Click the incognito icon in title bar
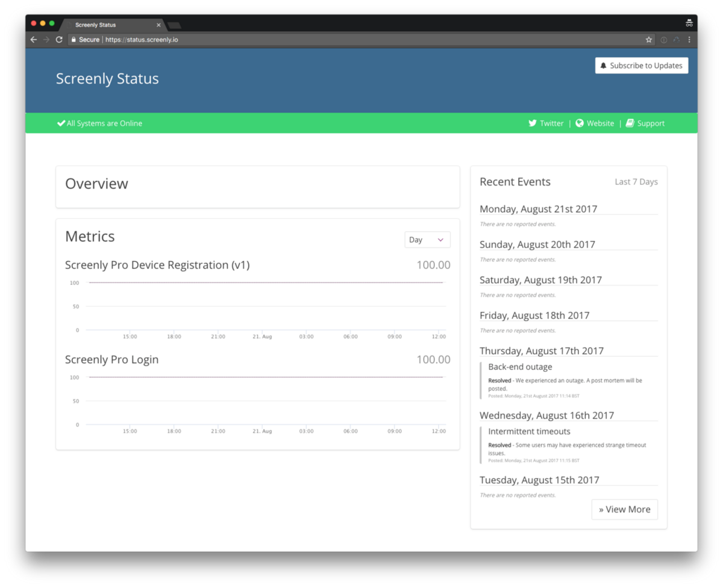 689,23
